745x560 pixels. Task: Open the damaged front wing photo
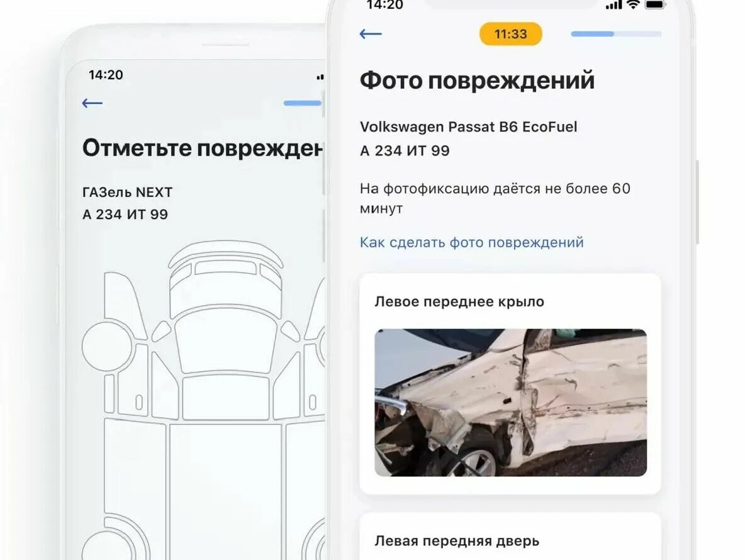pyautogui.click(x=510, y=402)
